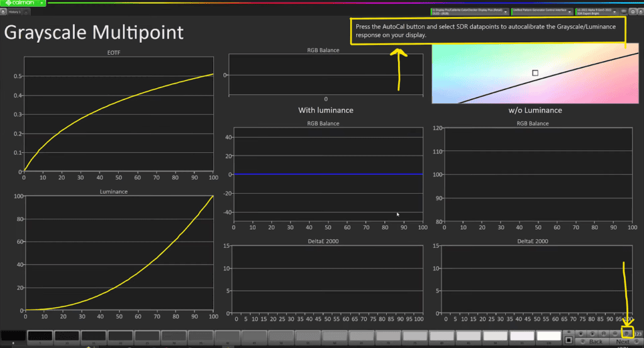Open the Display Pro meter source dropdown
Screen dimensions: 644x348
tap(470, 11)
